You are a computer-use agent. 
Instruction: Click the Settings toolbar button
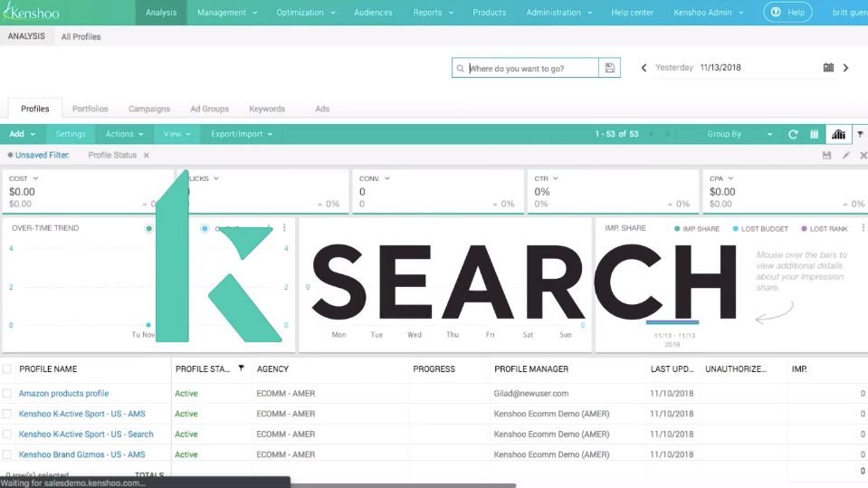71,134
